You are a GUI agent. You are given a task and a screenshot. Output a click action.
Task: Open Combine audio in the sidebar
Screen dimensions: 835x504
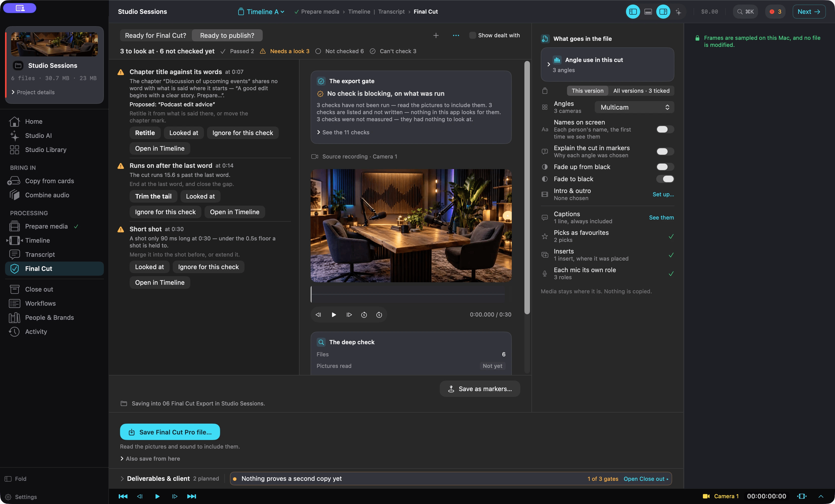(x=47, y=195)
